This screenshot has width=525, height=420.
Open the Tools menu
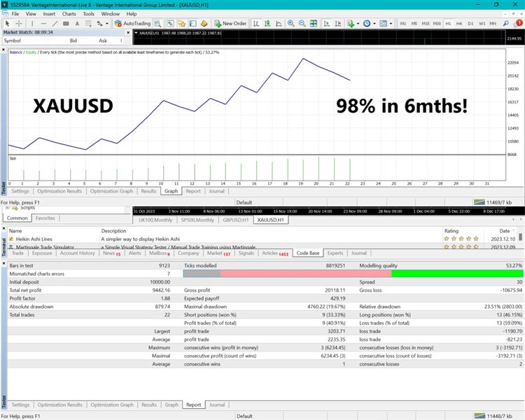pyautogui.click(x=88, y=14)
